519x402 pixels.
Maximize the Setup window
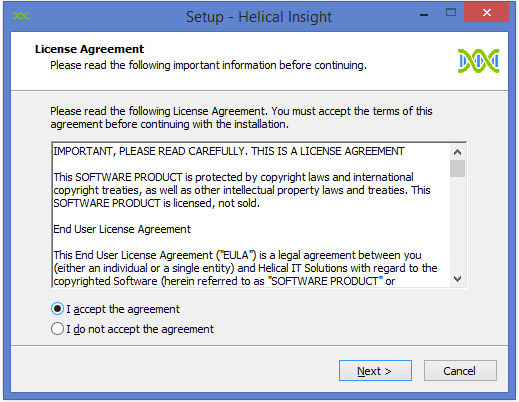(451, 13)
